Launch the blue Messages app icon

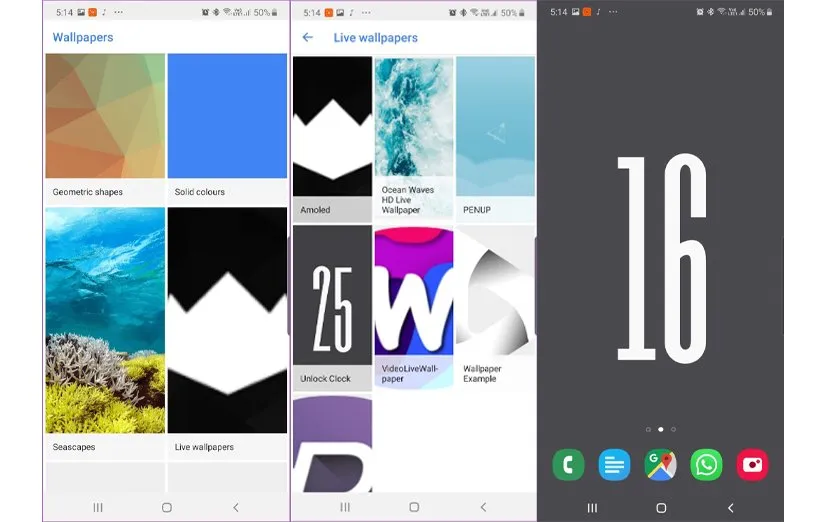click(614, 464)
